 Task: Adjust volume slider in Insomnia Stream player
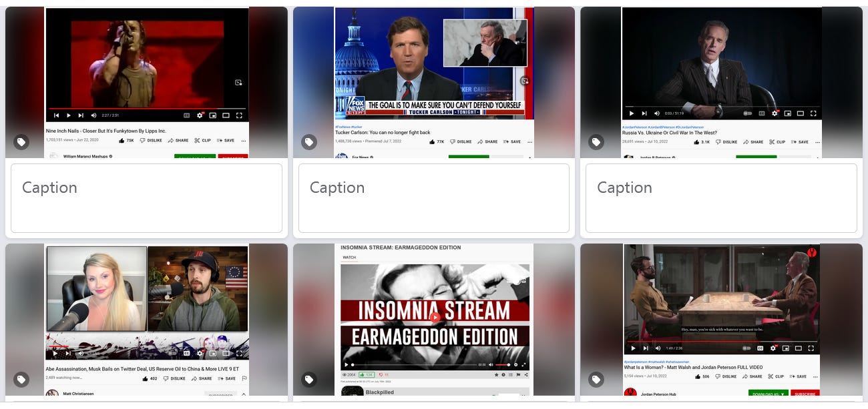click(502, 365)
